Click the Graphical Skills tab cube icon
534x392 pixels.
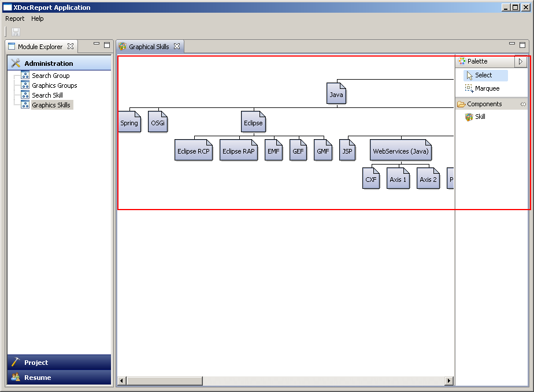(123, 46)
